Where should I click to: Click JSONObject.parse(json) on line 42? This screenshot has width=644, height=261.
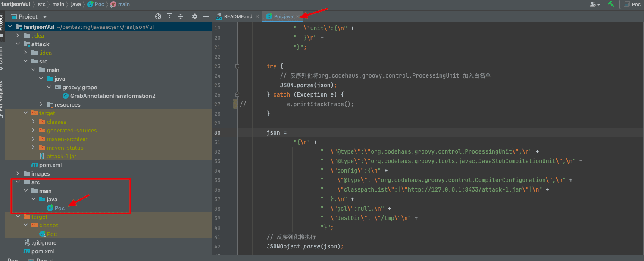tap(305, 246)
